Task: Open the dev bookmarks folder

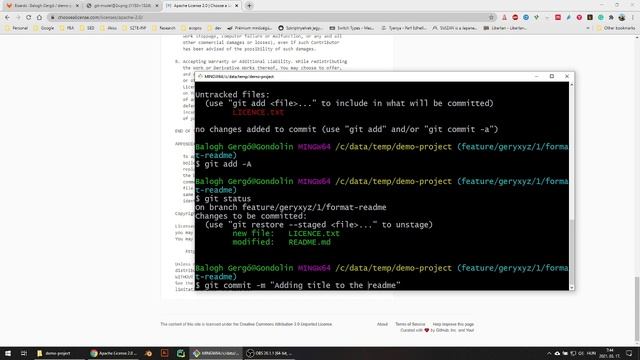Action: pos(215,28)
